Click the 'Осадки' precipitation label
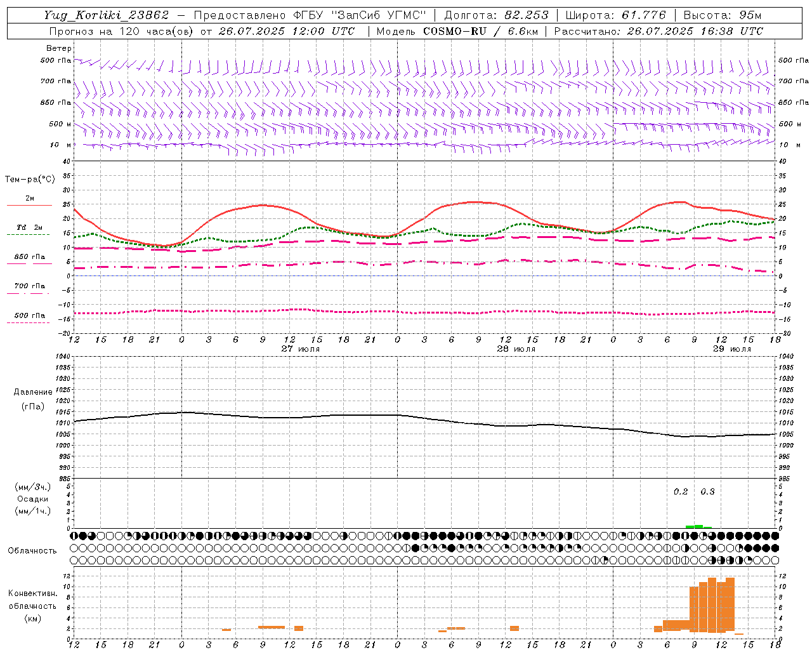The height and width of the screenshot is (650, 812). [33, 499]
